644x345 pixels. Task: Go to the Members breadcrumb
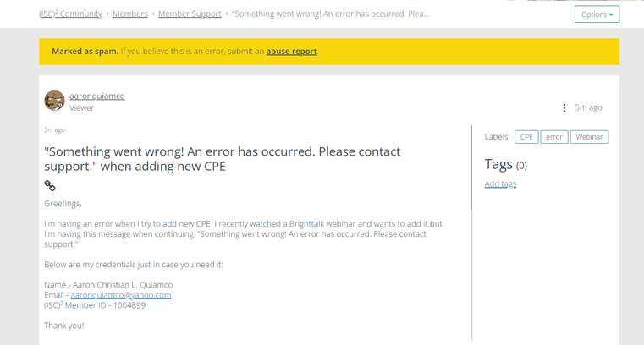pyautogui.click(x=130, y=14)
